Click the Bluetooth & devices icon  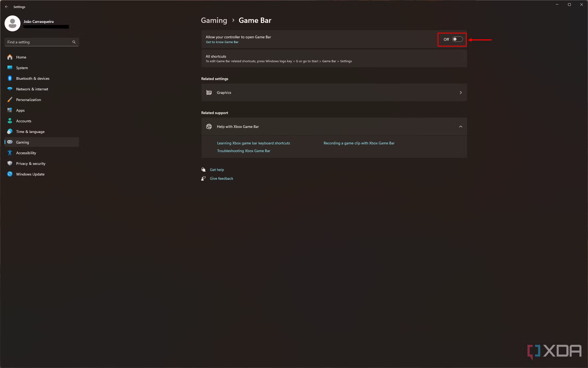click(x=10, y=78)
